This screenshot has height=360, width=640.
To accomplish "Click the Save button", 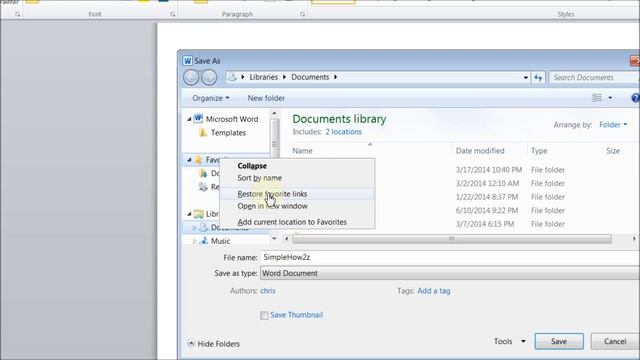I will pyautogui.click(x=559, y=342).
